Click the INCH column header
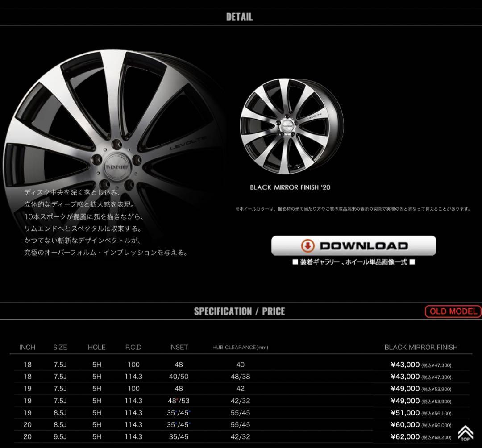The width and height of the screenshot is (482, 448). (x=27, y=347)
